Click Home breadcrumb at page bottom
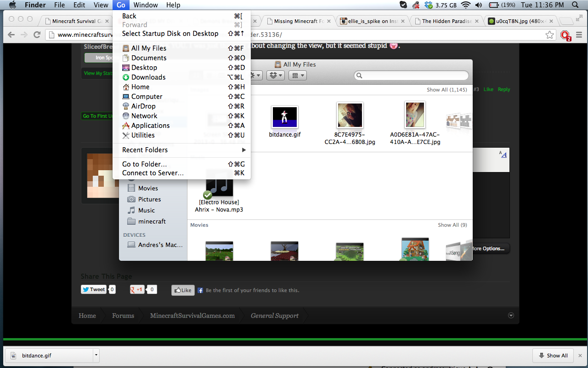This screenshot has width=588, height=368. pos(87,316)
